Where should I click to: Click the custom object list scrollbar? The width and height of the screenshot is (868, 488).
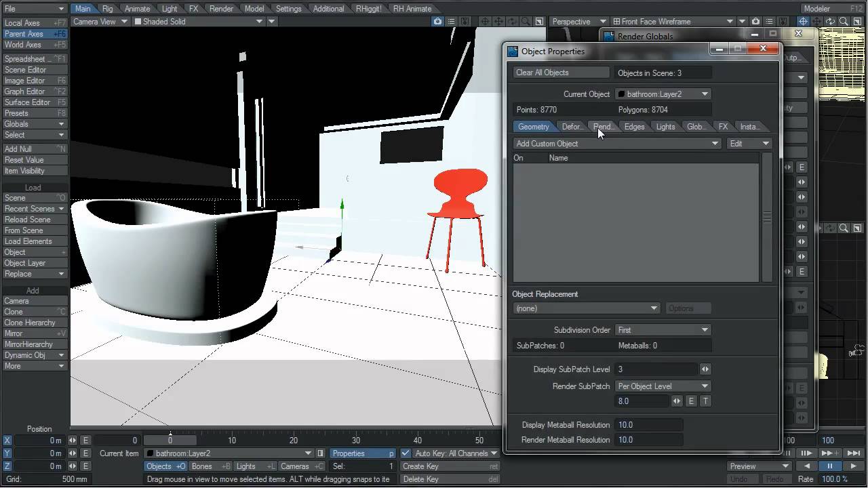[x=767, y=217]
